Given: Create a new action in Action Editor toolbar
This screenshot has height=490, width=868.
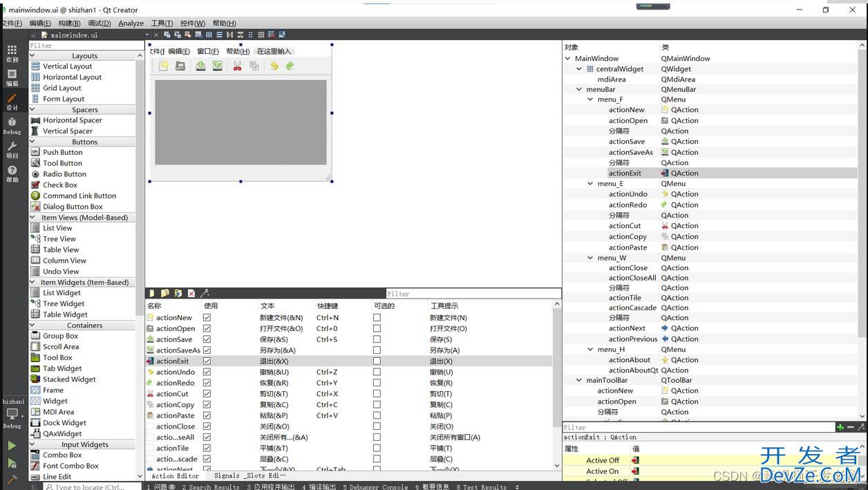Looking at the screenshot, I should (x=152, y=294).
